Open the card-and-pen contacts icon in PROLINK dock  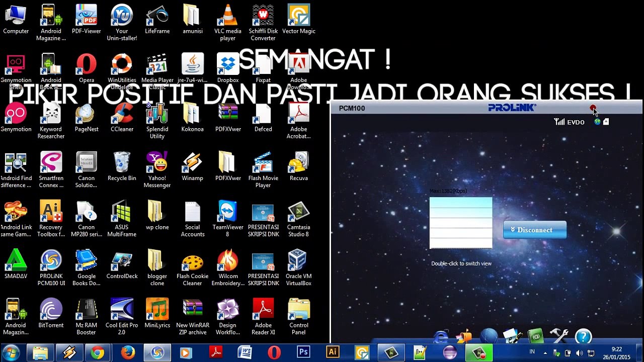(x=513, y=336)
